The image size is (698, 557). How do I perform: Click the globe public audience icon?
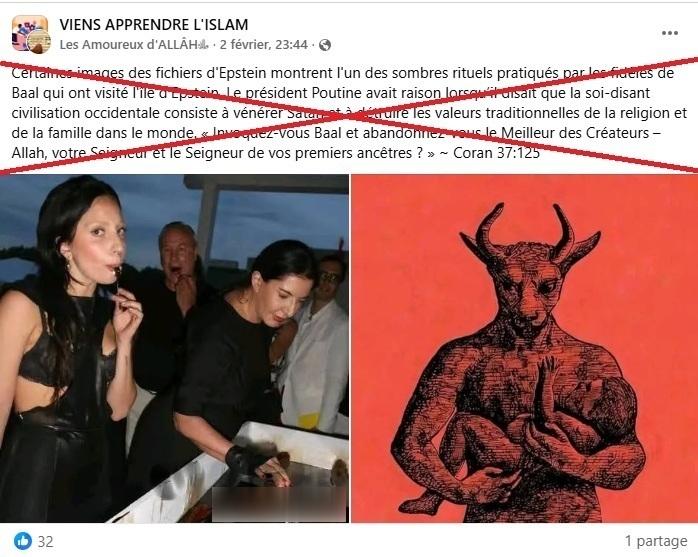pos(325,45)
